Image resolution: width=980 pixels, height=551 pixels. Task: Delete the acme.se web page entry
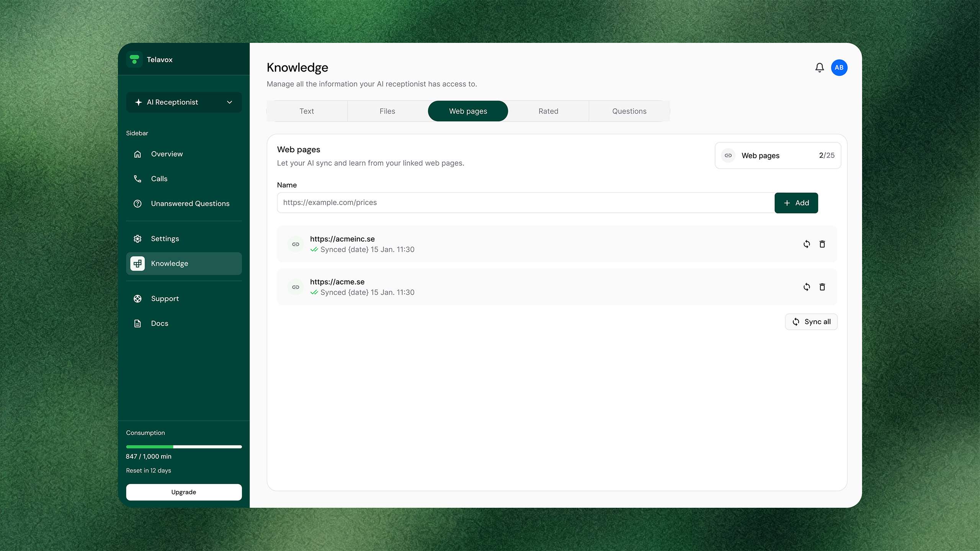[822, 287]
